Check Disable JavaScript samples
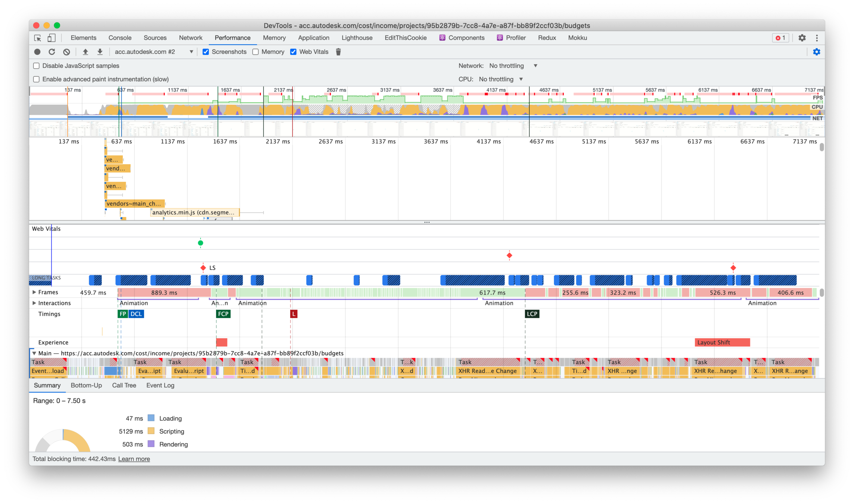The height and width of the screenshot is (504, 854). tap(36, 66)
